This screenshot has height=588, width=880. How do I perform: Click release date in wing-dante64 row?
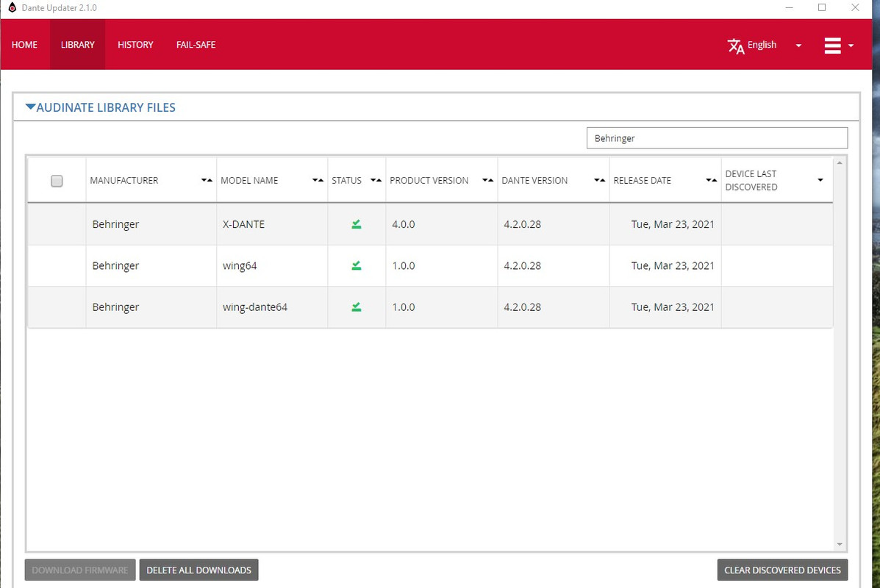coord(673,307)
